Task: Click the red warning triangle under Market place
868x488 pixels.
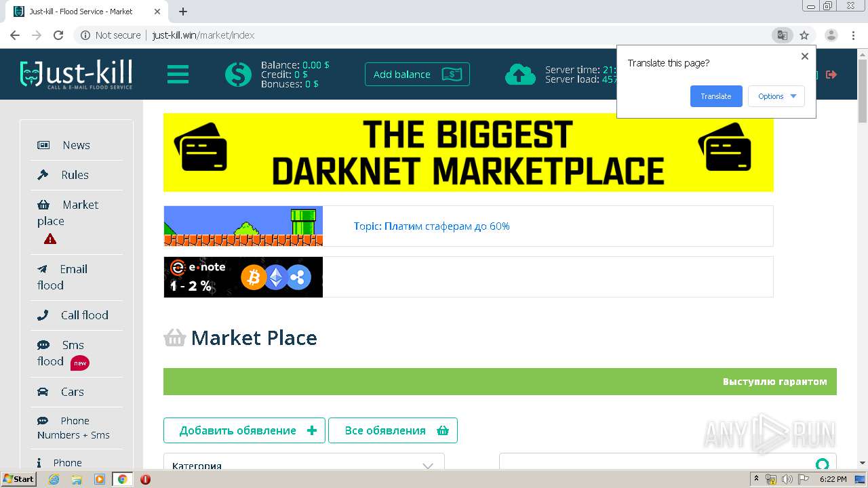Action: (x=50, y=239)
